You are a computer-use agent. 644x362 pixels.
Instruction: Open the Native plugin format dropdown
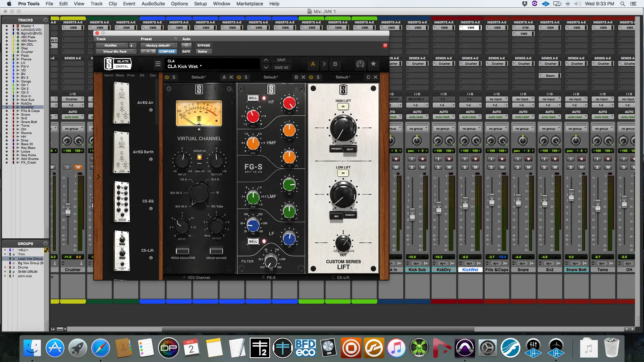pyautogui.click(x=204, y=52)
